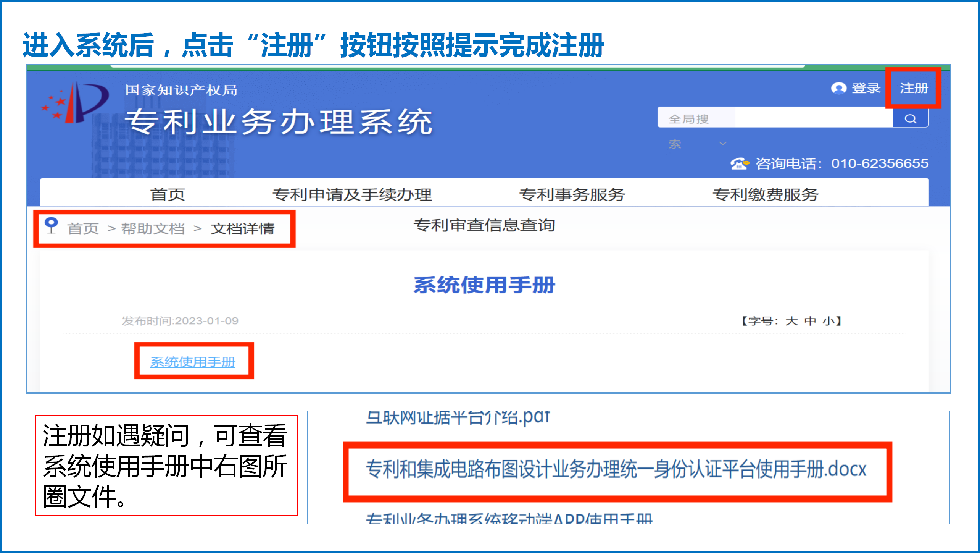Viewport: 980px width, 553px height.
Task: Open the 专利缴费服务 tab
Action: [765, 195]
